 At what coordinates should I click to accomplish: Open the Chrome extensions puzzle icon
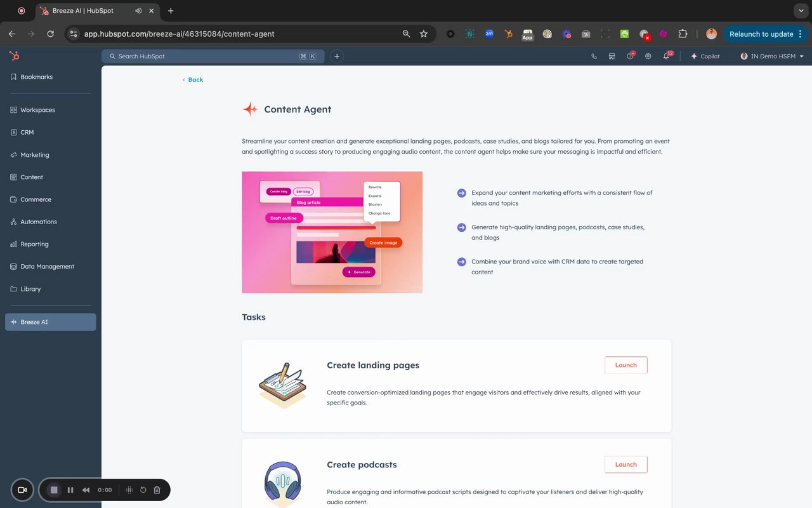(x=683, y=34)
